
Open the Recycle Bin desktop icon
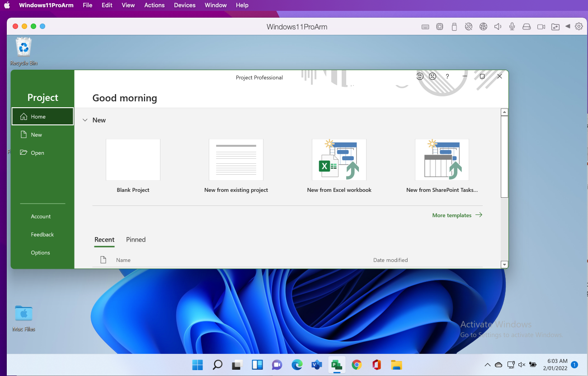click(x=24, y=52)
